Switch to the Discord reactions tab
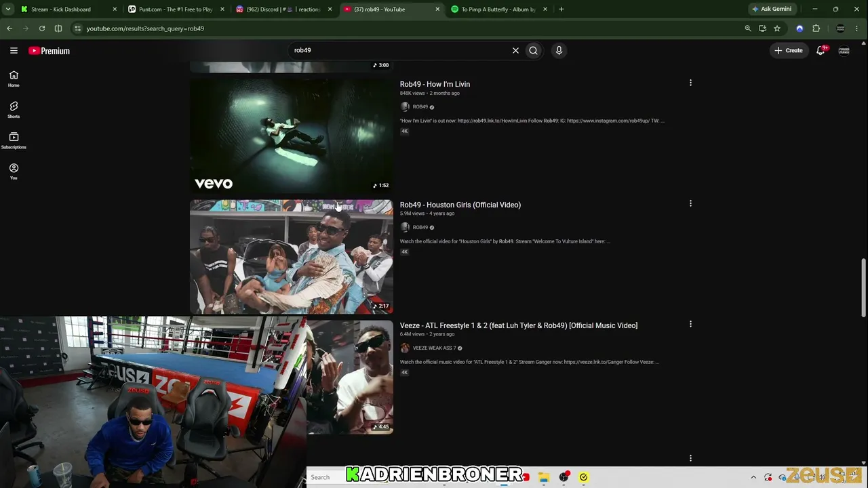 [x=282, y=9]
